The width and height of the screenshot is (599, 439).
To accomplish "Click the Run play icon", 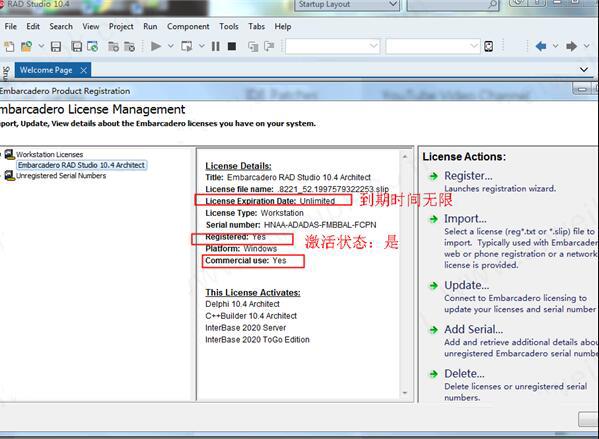I will click(156, 46).
